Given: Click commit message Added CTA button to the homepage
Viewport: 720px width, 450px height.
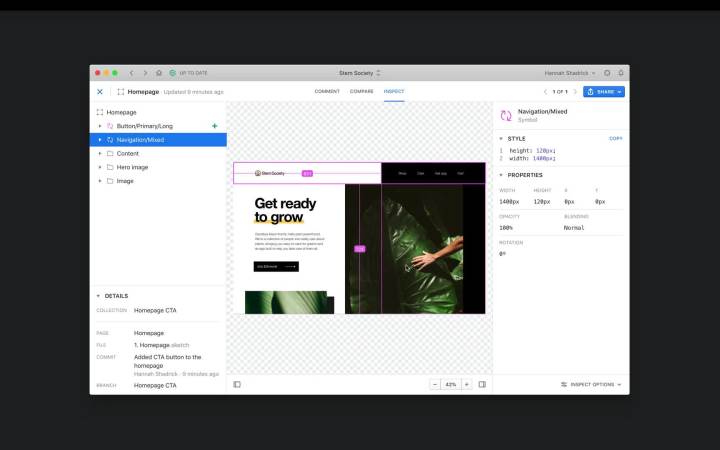Looking at the screenshot, I should click(168, 361).
